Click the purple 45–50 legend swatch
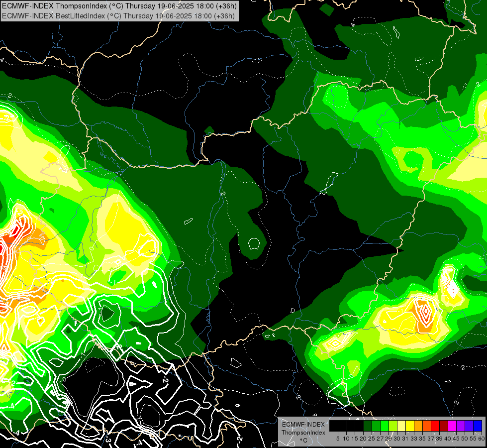 tap(461, 426)
